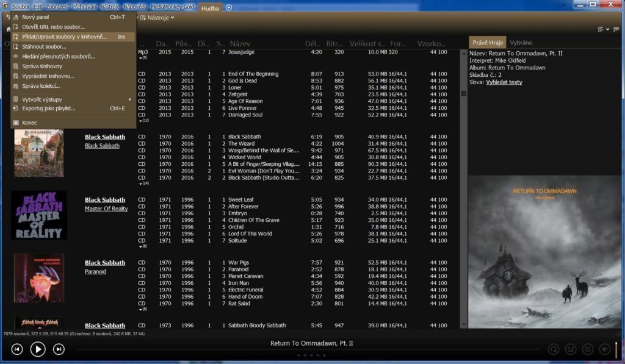Skip to the next track
The image size is (625, 364).
click(59, 349)
